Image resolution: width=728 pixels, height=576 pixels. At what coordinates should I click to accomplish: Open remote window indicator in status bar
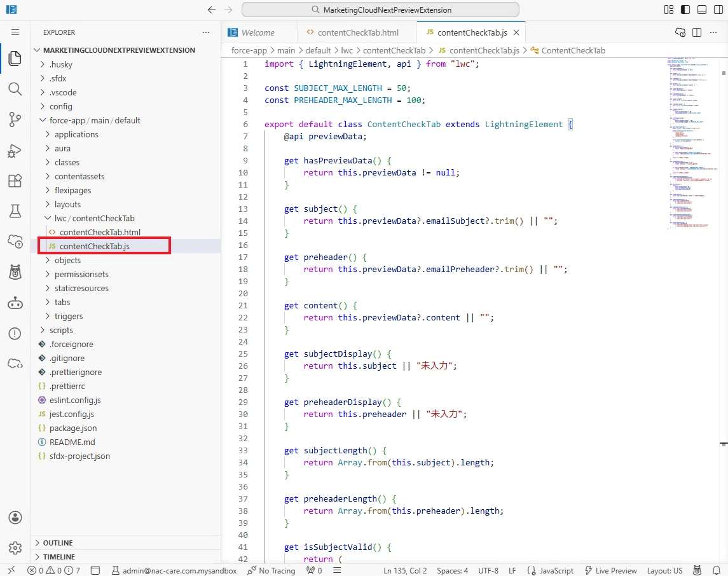(11, 570)
